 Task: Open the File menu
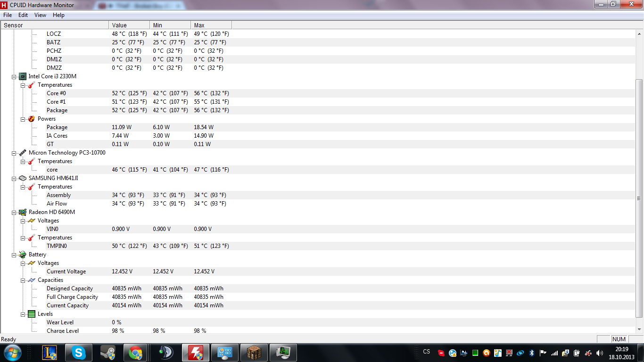tap(8, 15)
